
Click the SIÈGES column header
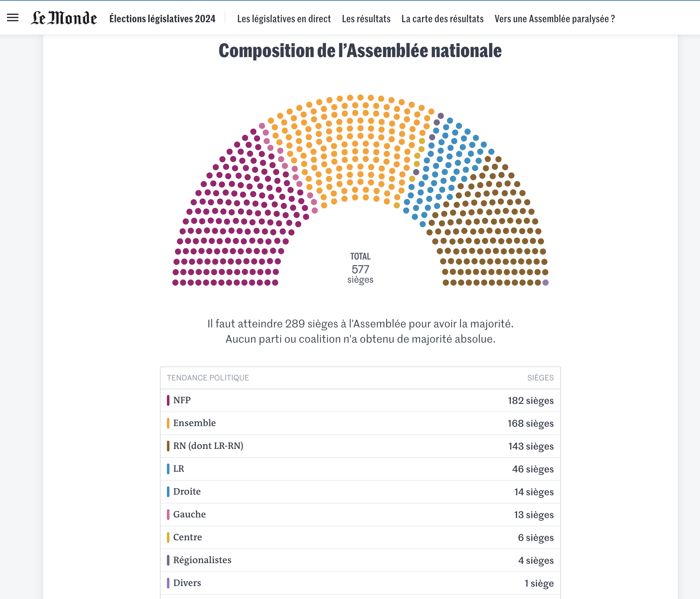coord(540,378)
